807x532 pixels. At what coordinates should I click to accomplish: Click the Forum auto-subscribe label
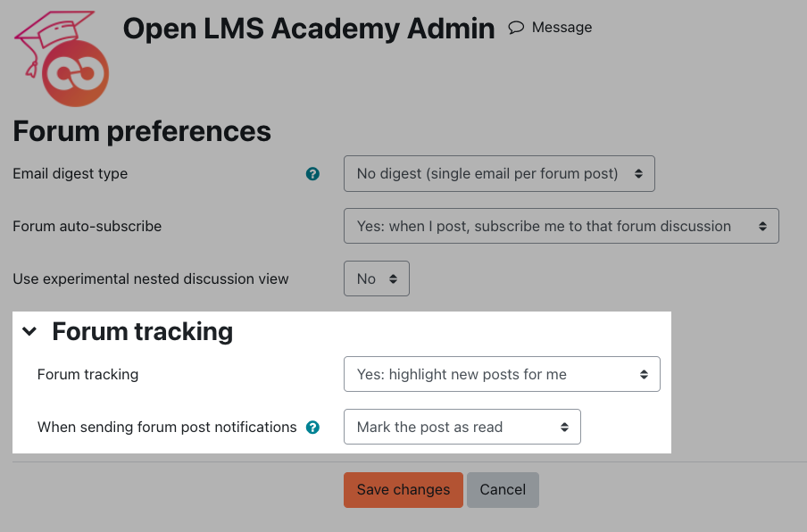click(87, 227)
